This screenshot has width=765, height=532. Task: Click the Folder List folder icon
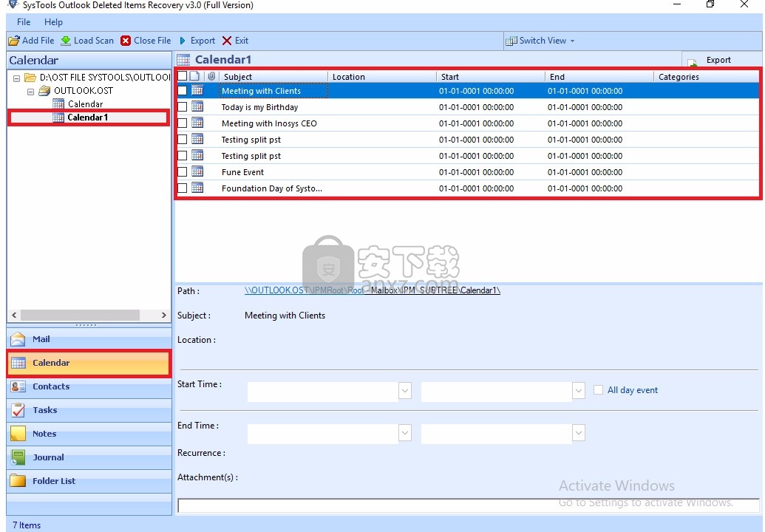click(18, 481)
